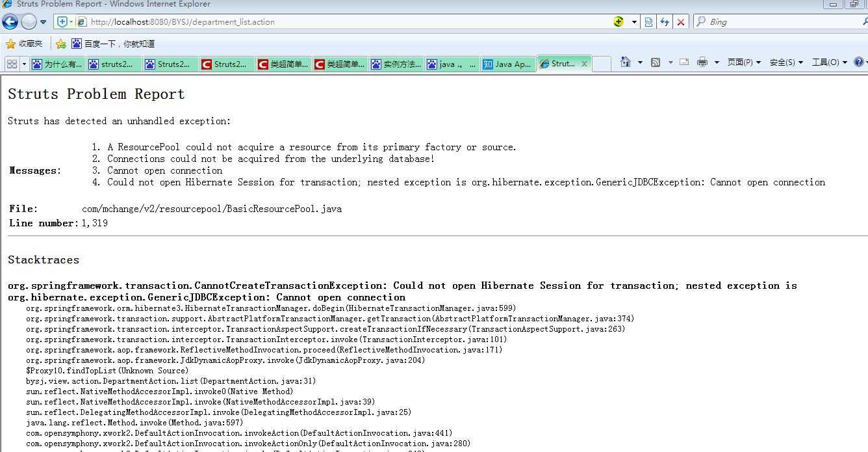Expand the Print dropdown arrow
This screenshot has width=868, height=452.
(717, 62)
